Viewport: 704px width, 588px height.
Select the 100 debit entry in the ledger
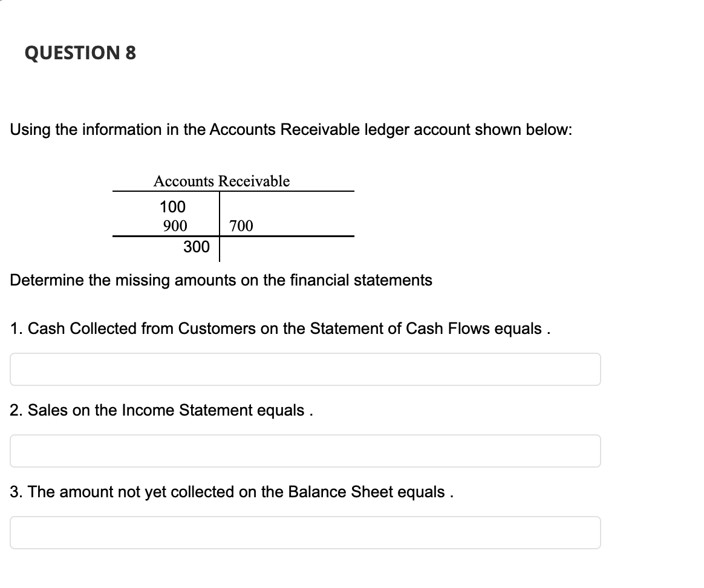coord(172,206)
